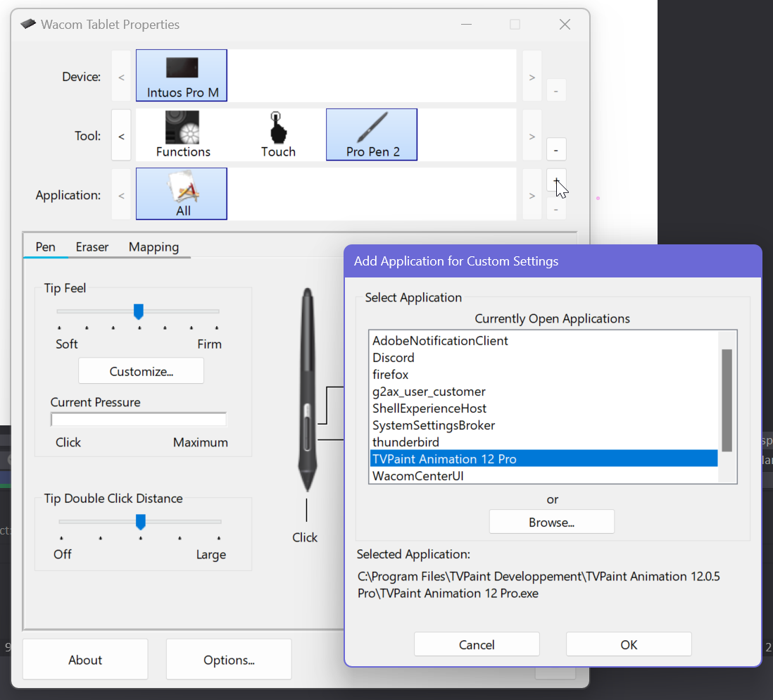Click the Wacom Tablet Properties title icon
This screenshot has width=773, height=700.
[x=28, y=24]
